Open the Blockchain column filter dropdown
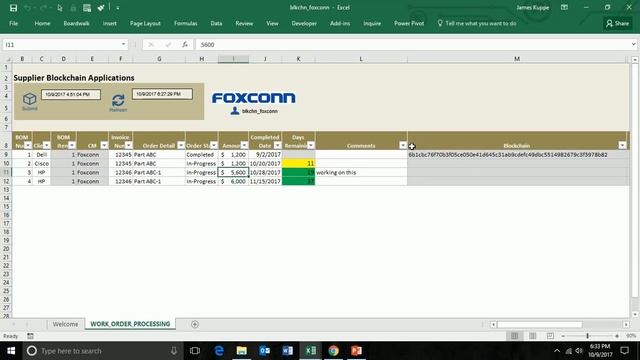Image resolution: width=640 pixels, height=360 pixels. pos(622,145)
